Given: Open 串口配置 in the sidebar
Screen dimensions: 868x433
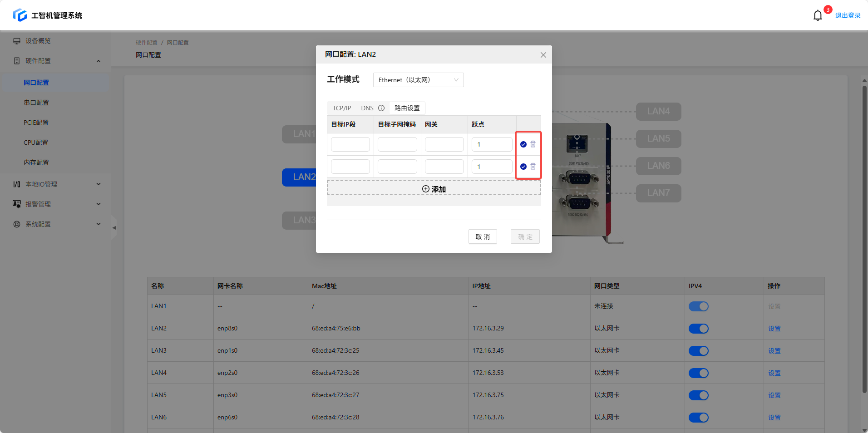Looking at the screenshot, I should pyautogui.click(x=36, y=103).
